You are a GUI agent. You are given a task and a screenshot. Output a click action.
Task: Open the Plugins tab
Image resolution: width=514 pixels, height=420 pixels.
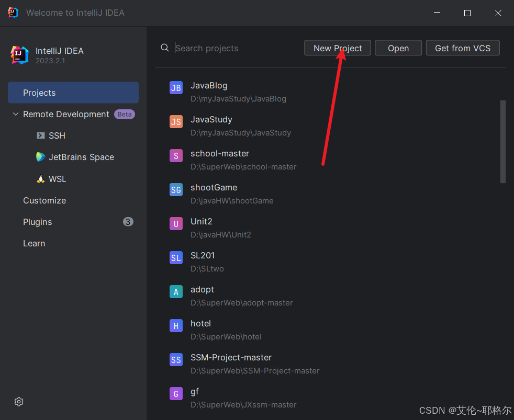[x=37, y=222]
